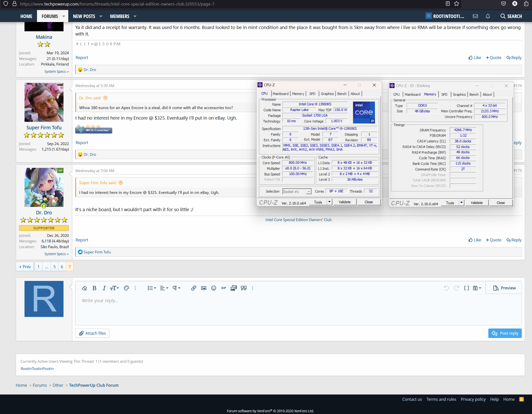Open the list options dropdown in editor
532x414 pixels.
pos(151,288)
